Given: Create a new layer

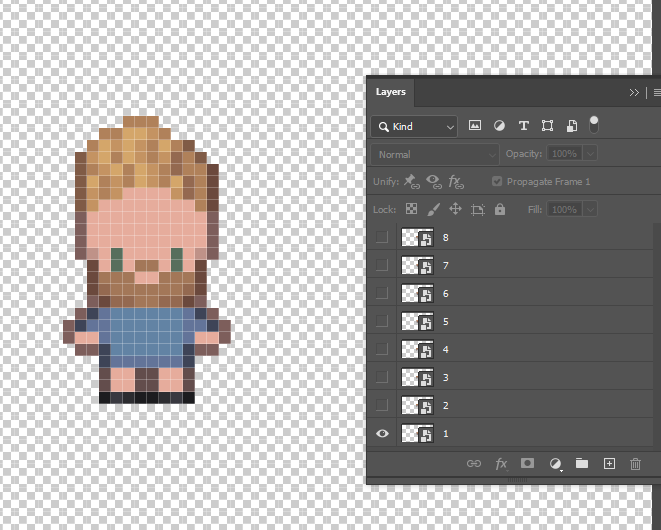Looking at the screenshot, I should [x=608, y=464].
